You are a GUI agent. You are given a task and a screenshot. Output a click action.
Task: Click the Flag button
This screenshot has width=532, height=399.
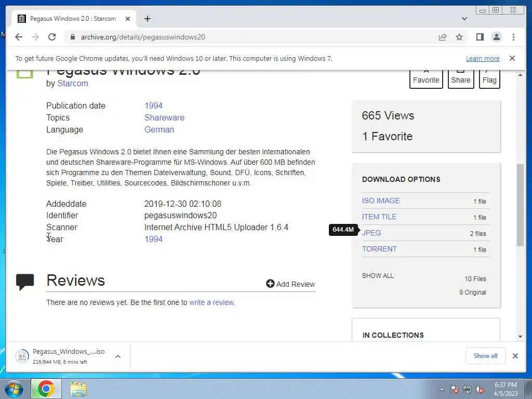pos(489,79)
